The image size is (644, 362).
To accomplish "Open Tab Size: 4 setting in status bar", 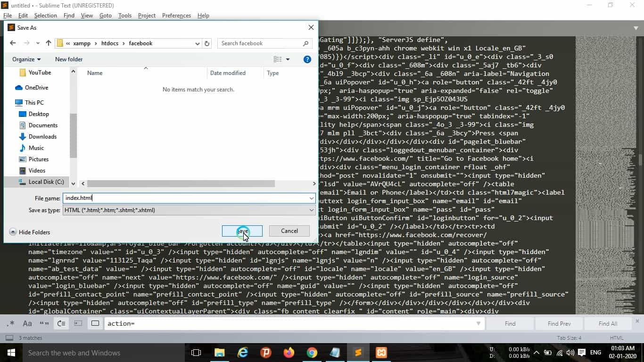I will click(569, 338).
